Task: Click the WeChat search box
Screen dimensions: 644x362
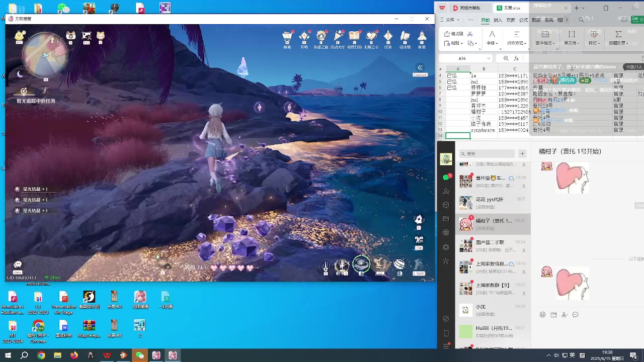Action: pos(487,153)
